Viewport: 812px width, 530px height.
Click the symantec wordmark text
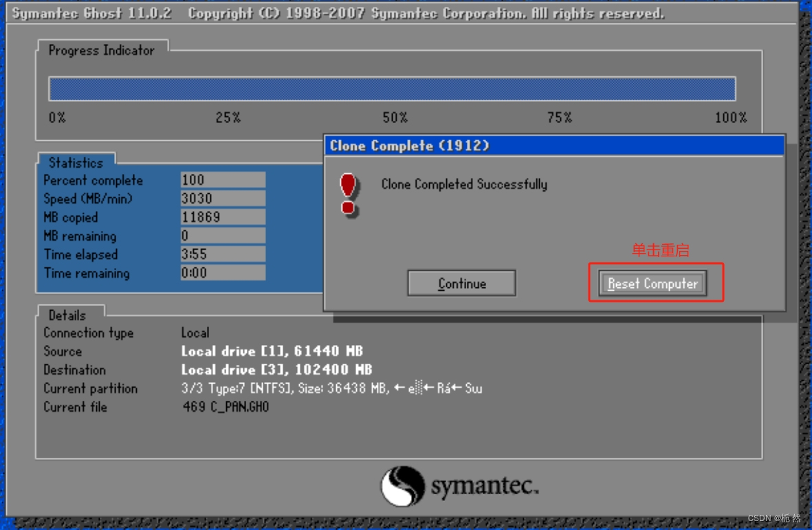[485, 487]
